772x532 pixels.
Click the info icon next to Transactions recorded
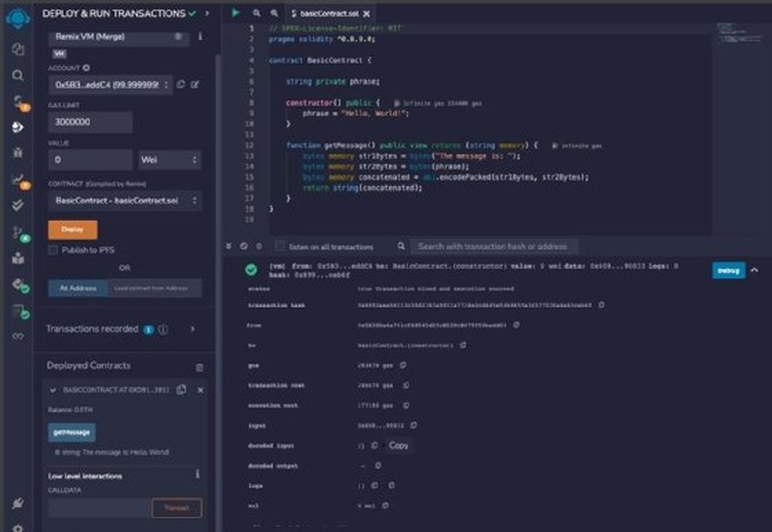(x=163, y=329)
